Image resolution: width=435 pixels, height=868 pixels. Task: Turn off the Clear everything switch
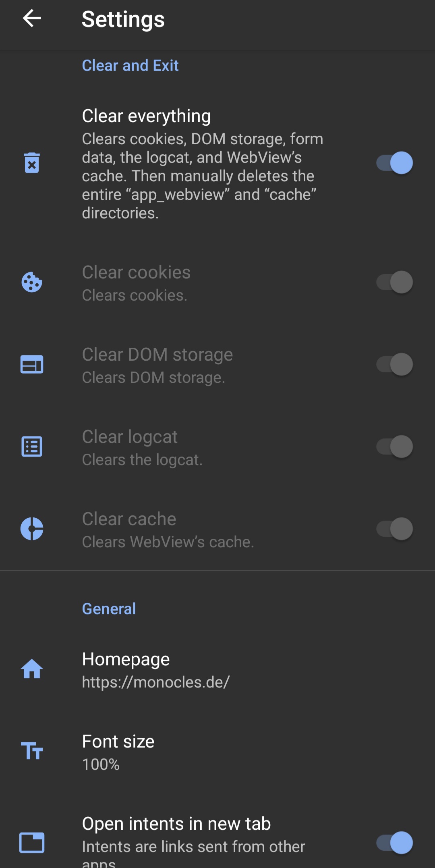click(x=394, y=163)
